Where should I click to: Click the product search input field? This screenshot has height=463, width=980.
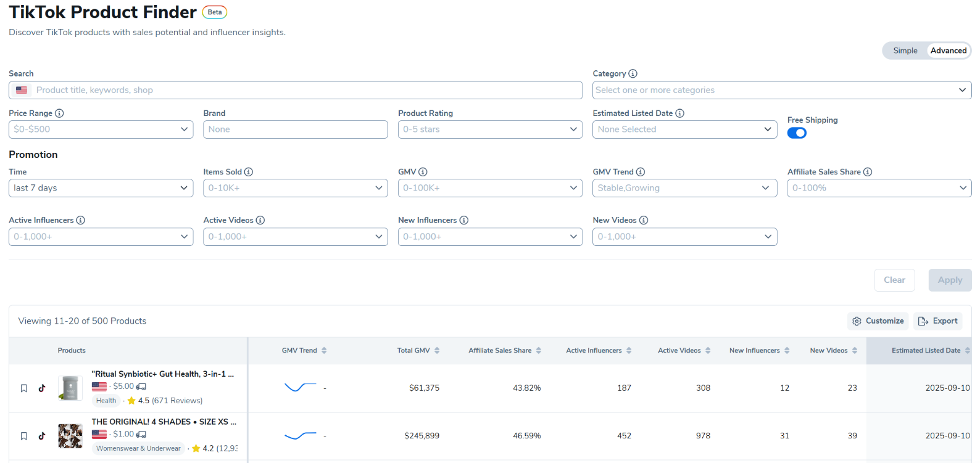(305, 90)
